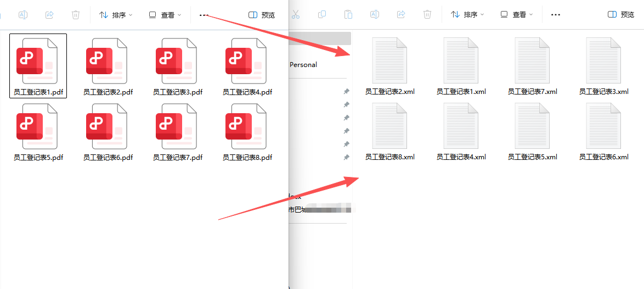Click the Paste clipboard icon in the XML folder window
Viewport: 644px width, 289px height.
[348, 14]
